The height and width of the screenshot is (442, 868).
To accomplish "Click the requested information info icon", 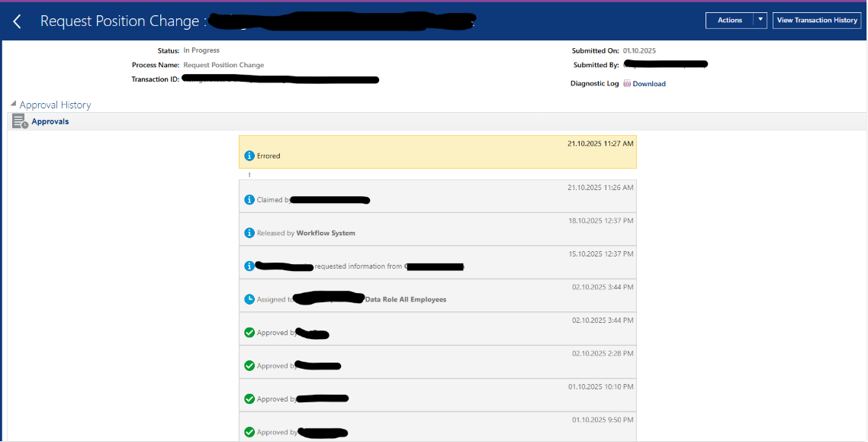I will coord(249,266).
